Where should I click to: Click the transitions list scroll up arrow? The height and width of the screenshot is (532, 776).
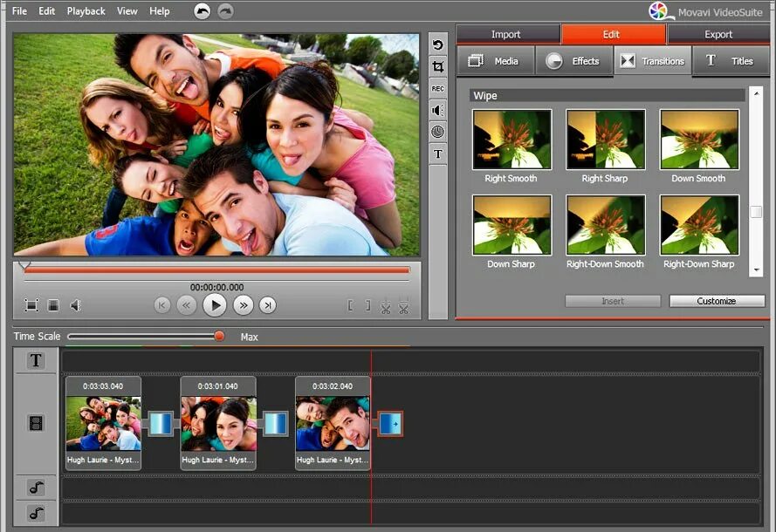(x=756, y=93)
